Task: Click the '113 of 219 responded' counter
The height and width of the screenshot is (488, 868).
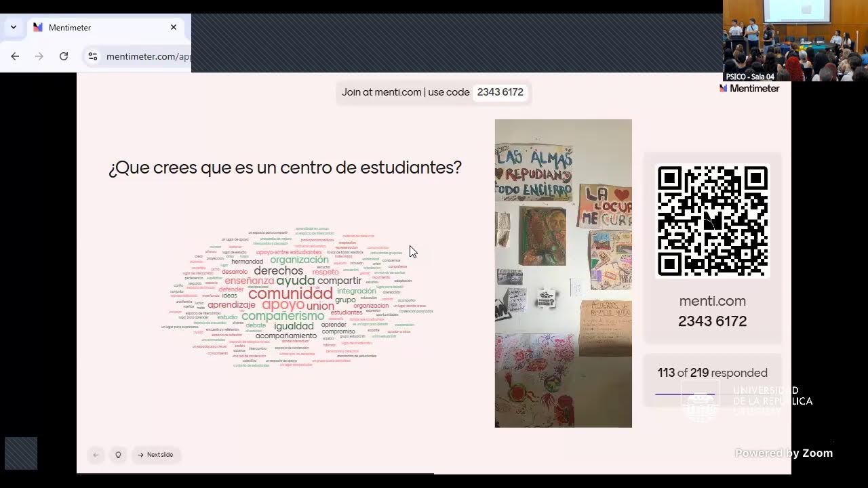Action: [713, 373]
